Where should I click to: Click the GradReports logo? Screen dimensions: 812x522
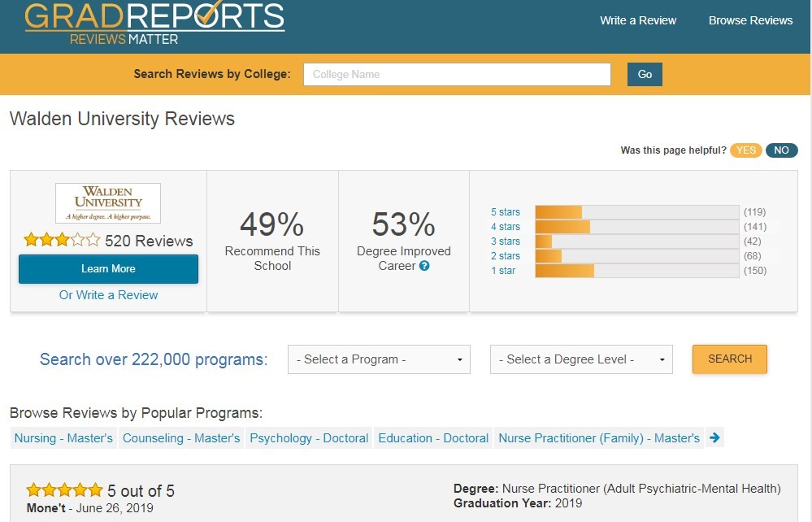154,23
